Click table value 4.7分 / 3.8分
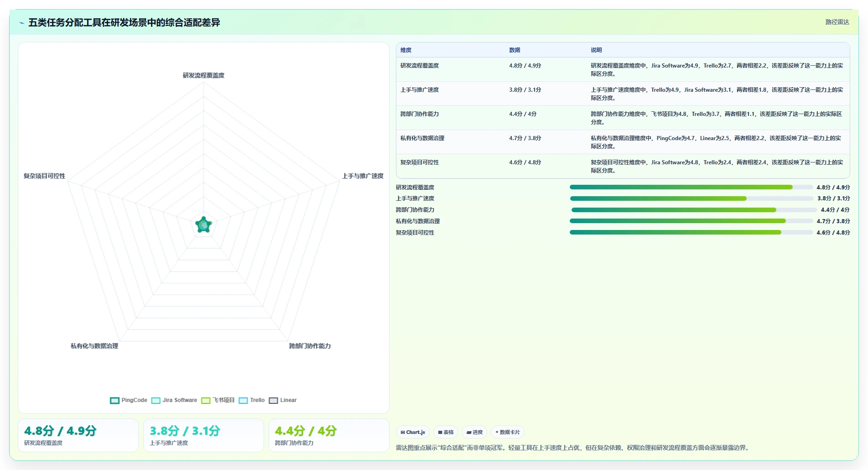Screen dimensions: 868x470 pos(525,138)
